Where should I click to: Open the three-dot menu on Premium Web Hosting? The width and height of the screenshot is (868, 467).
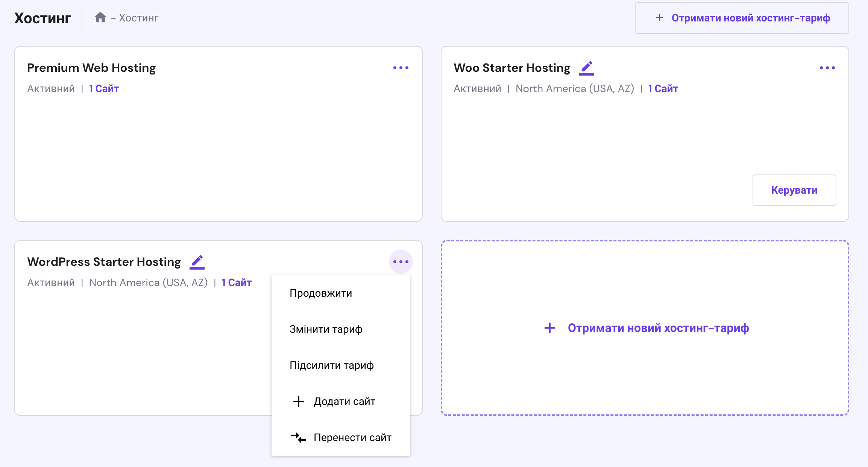tap(401, 68)
